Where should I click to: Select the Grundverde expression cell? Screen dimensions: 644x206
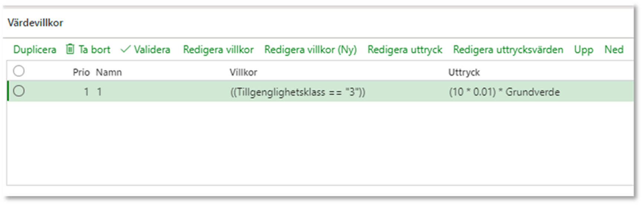tap(504, 92)
